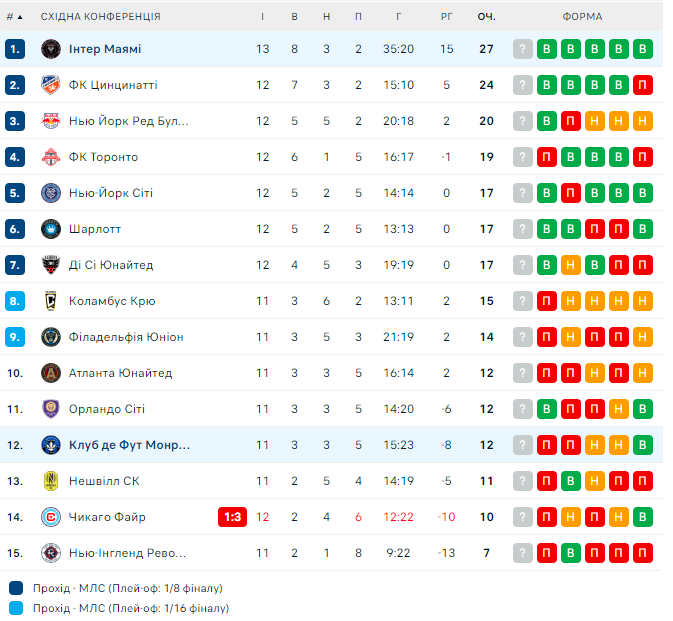Image resolution: width=673 pixels, height=621 pixels.
Task: Sort standings by ОЧ. points column
Action: coord(487,17)
